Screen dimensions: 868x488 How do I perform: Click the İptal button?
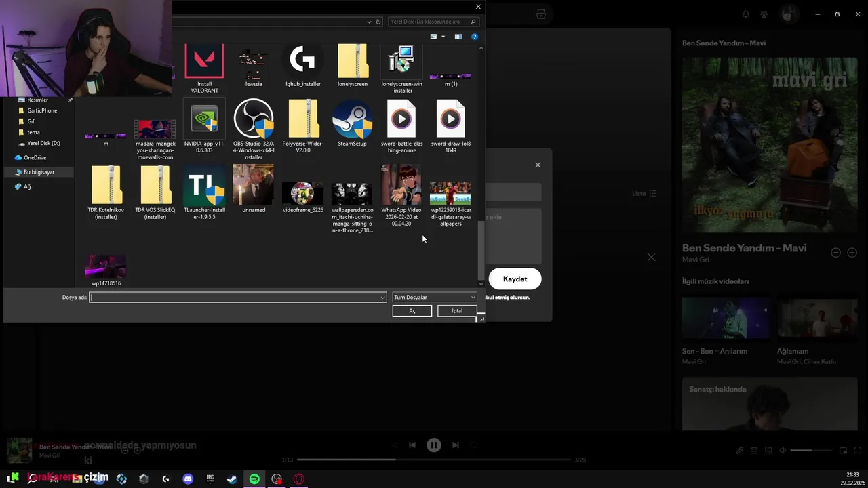coord(457,310)
